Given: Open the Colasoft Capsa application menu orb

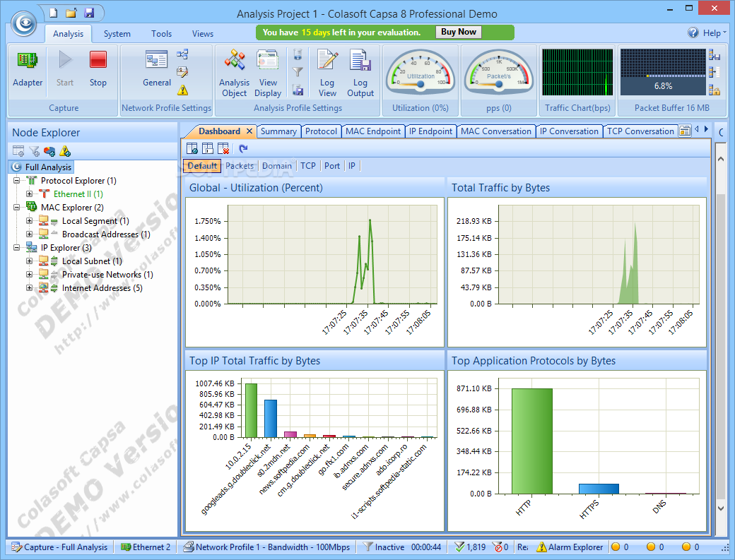Looking at the screenshot, I should coord(24,23).
